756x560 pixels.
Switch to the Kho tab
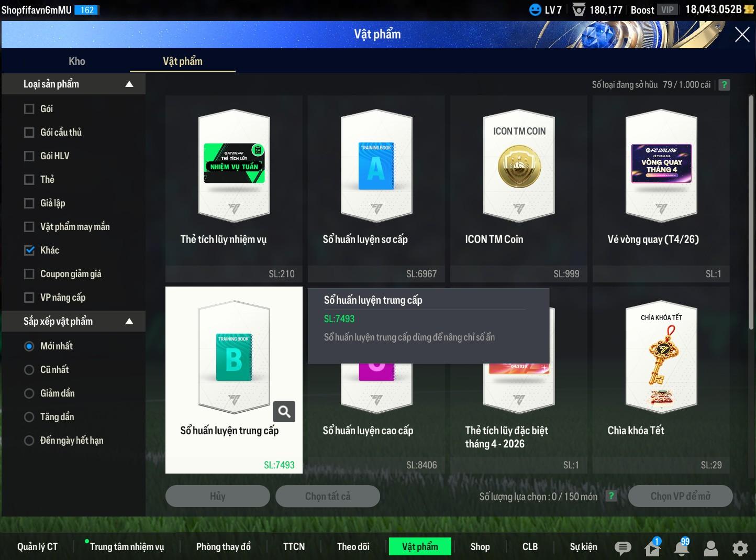[x=76, y=61]
